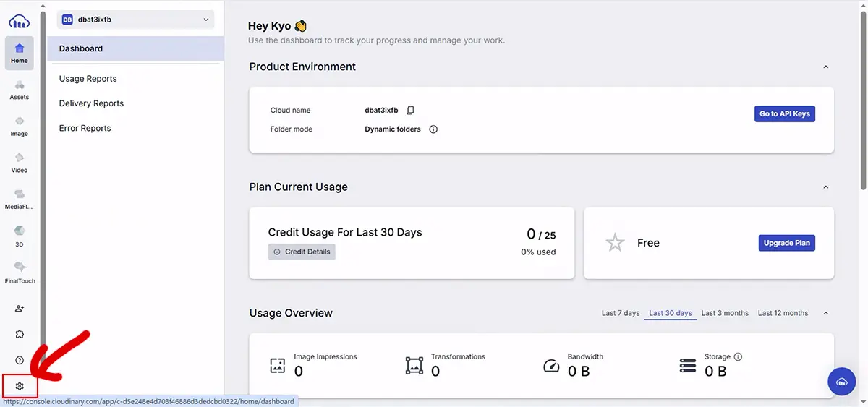The height and width of the screenshot is (407, 868).
Task: Collapse the Usage Overview section
Action: [x=826, y=313]
